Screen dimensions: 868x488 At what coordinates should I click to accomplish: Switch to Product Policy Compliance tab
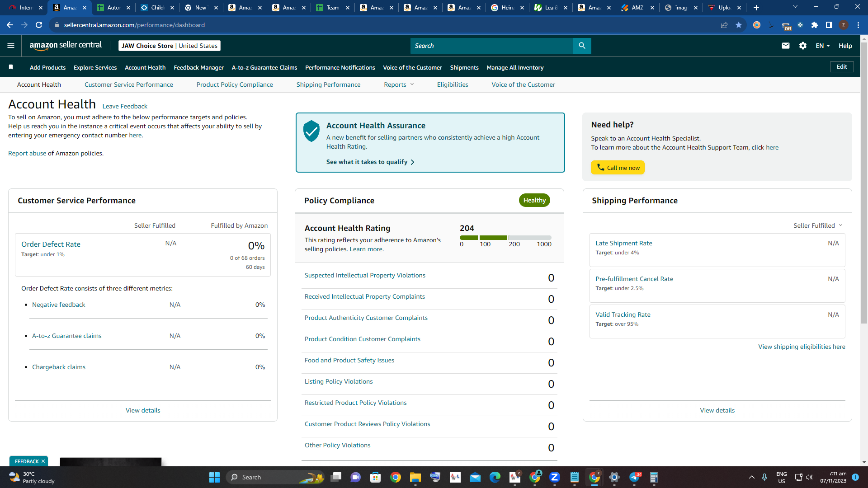(x=235, y=84)
